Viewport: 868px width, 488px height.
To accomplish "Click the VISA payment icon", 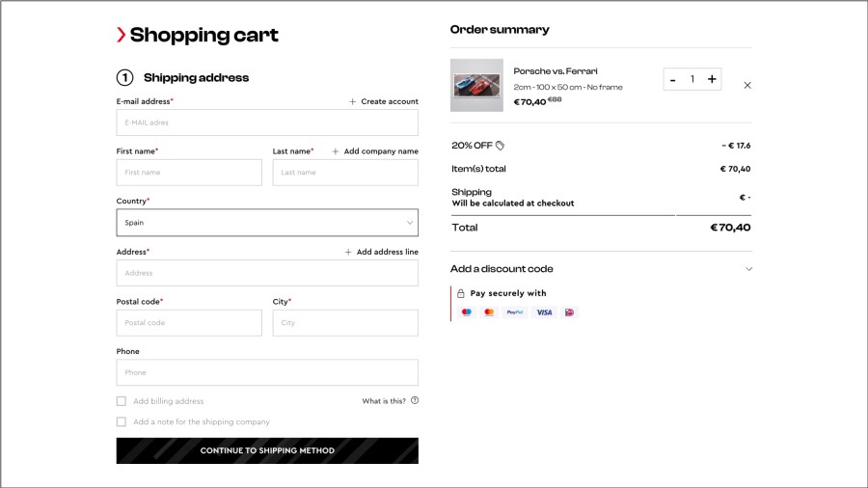I will click(544, 312).
